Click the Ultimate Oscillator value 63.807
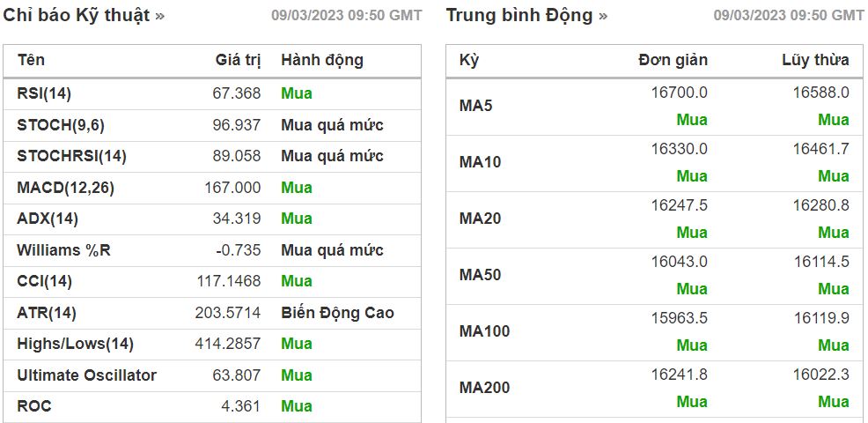The image size is (868, 423). point(237,375)
